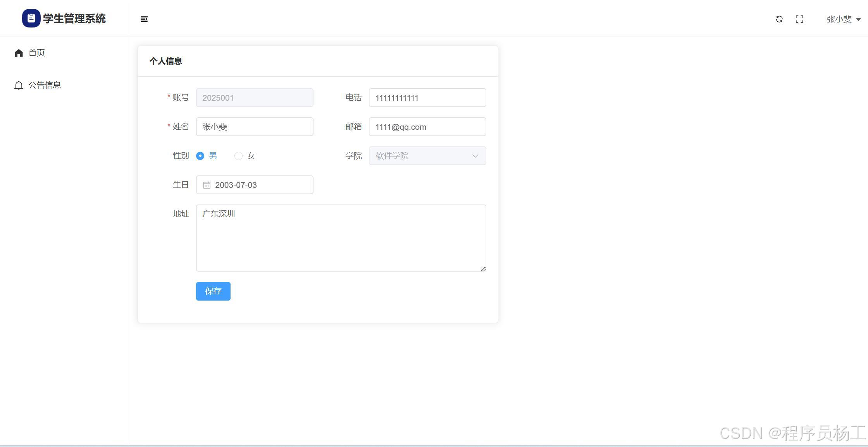This screenshot has width=868, height=447.
Task: Select the 男 gender radio button
Action: click(x=200, y=156)
